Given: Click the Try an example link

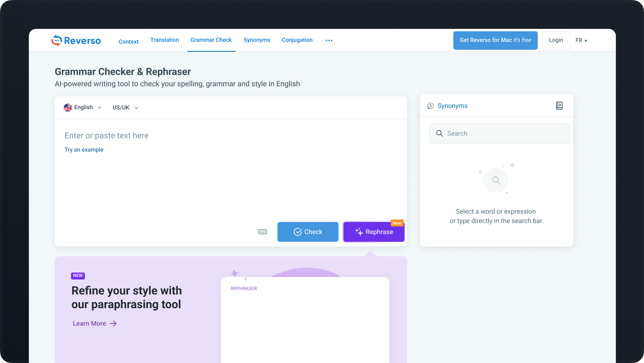Looking at the screenshot, I should tap(84, 150).
